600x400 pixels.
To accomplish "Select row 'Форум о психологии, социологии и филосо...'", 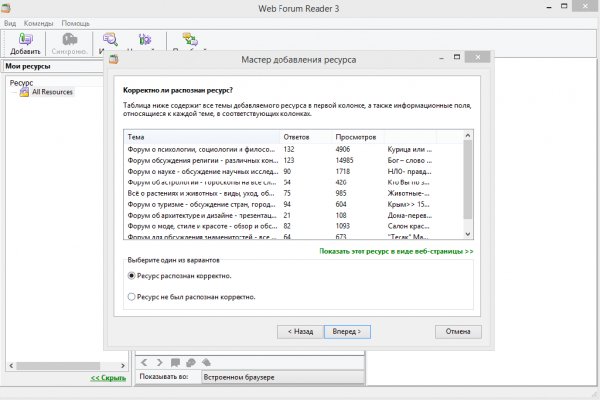I will tap(293, 149).
